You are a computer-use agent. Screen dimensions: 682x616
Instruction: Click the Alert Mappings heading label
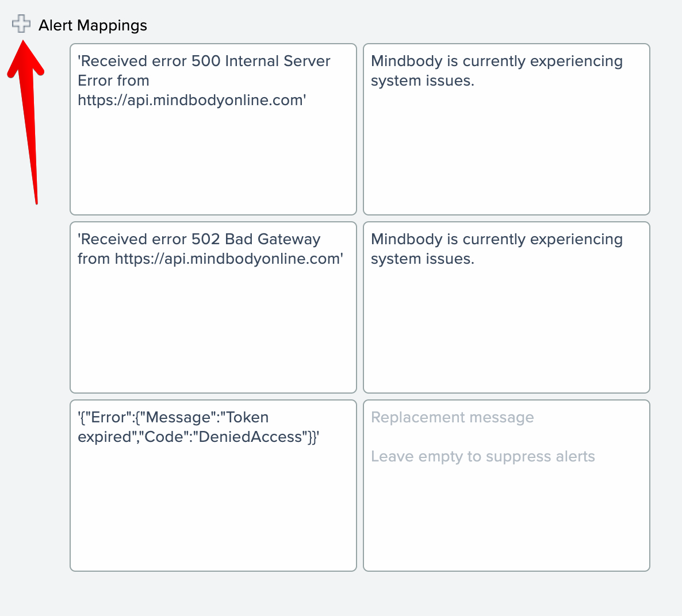coord(93,25)
